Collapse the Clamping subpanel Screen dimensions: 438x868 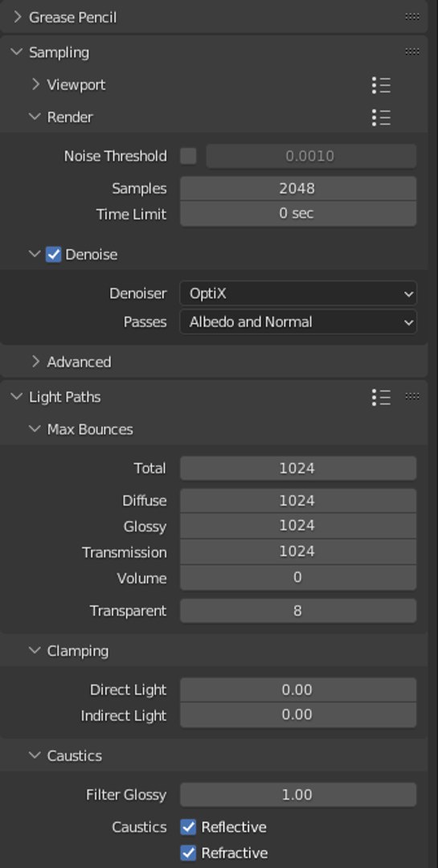(x=35, y=650)
